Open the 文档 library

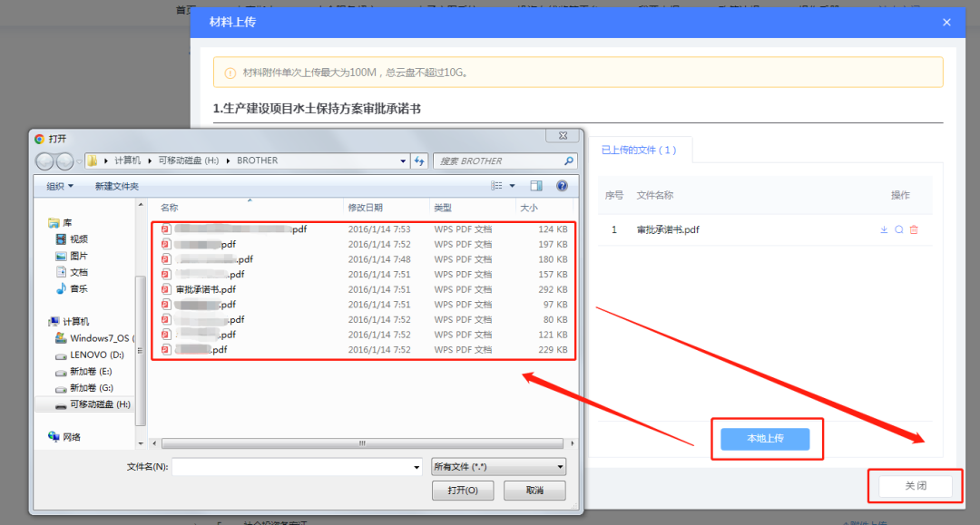point(72,272)
